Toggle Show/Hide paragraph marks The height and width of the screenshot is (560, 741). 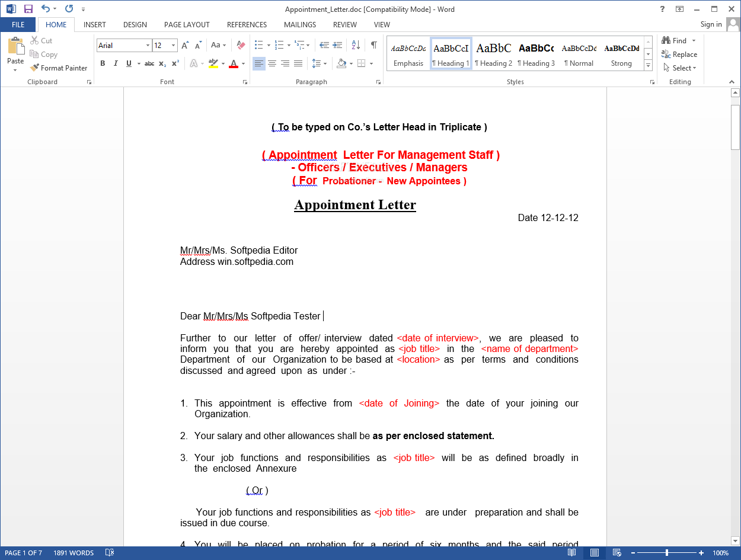373,46
